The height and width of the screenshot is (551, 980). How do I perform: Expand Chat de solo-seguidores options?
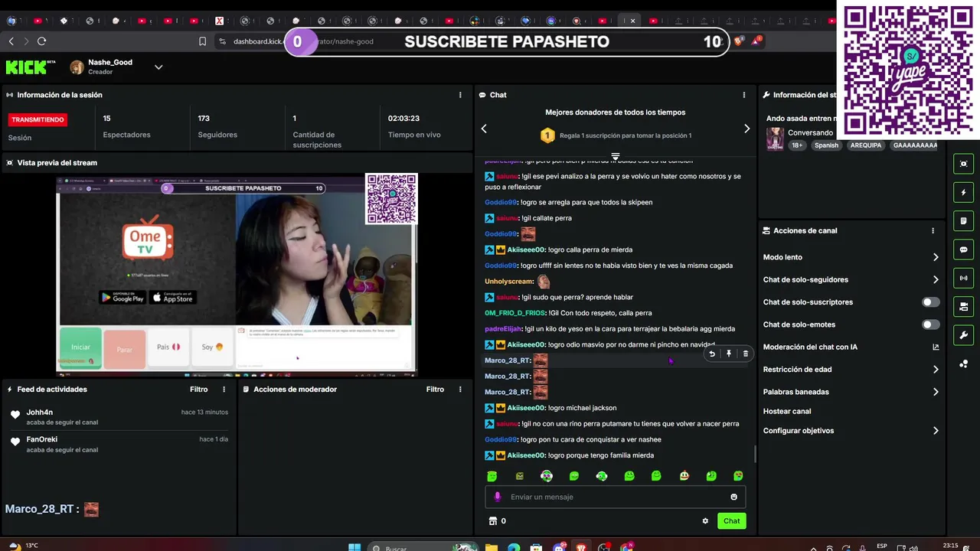[936, 279]
